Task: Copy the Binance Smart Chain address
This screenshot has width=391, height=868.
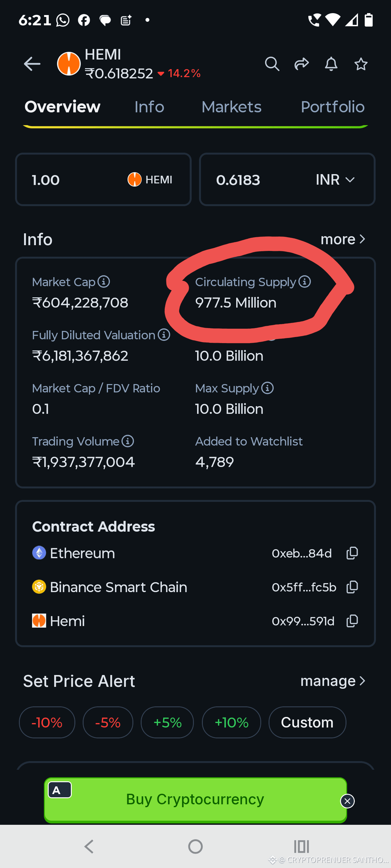Action: [352, 587]
